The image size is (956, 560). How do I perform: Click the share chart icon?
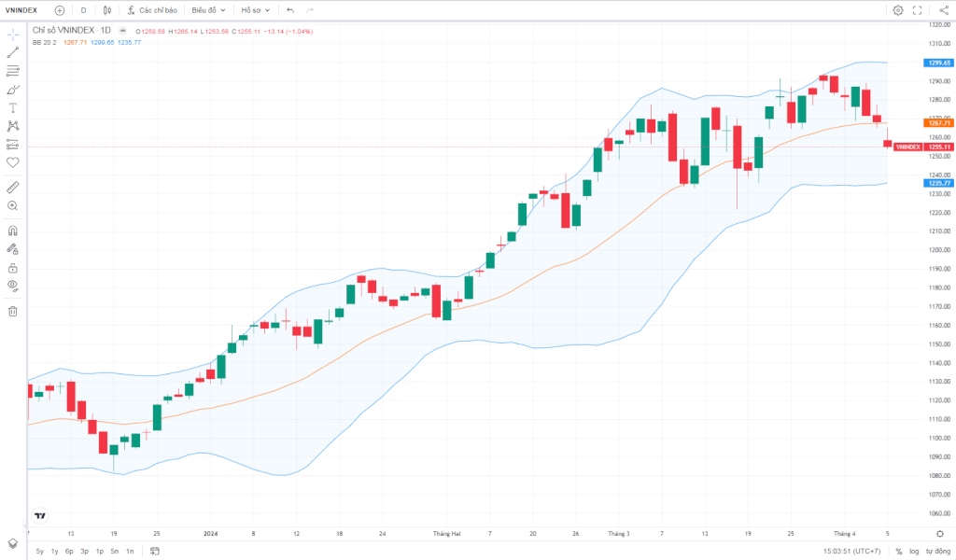944,10
